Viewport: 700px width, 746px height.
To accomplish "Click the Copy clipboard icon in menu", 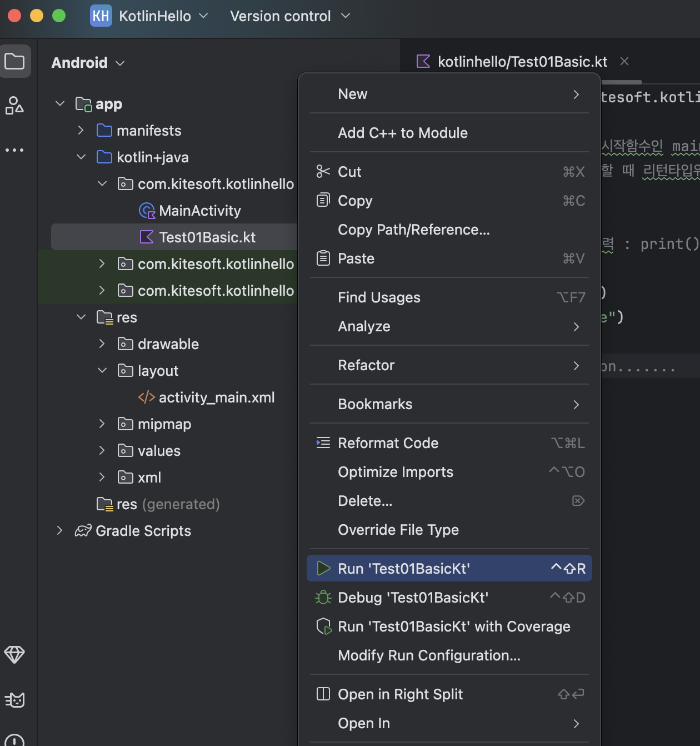I will pyautogui.click(x=323, y=201).
